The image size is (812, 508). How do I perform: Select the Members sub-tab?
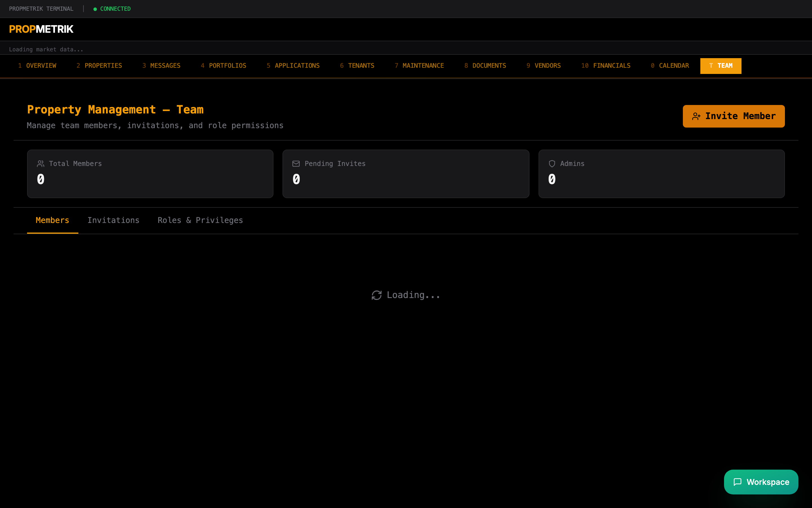52,220
